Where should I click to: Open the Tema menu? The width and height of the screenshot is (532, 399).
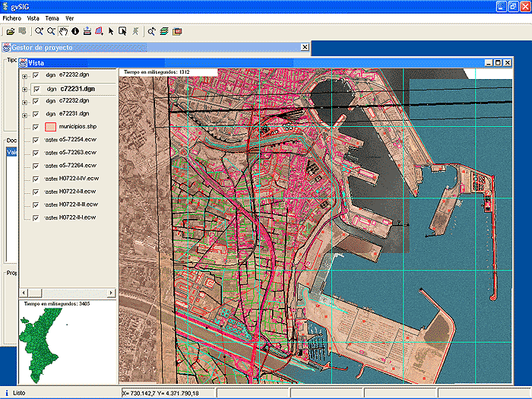click(x=52, y=17)
